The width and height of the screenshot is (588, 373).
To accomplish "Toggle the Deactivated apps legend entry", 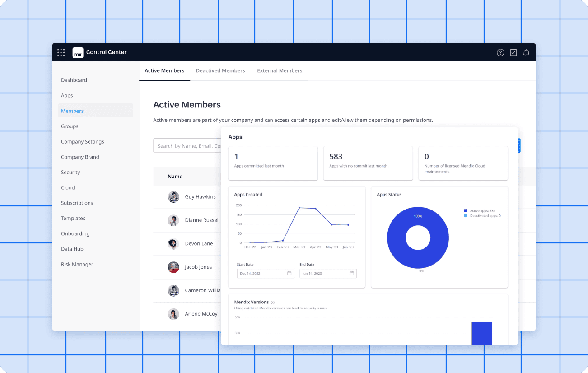I will tap(482, 216).
